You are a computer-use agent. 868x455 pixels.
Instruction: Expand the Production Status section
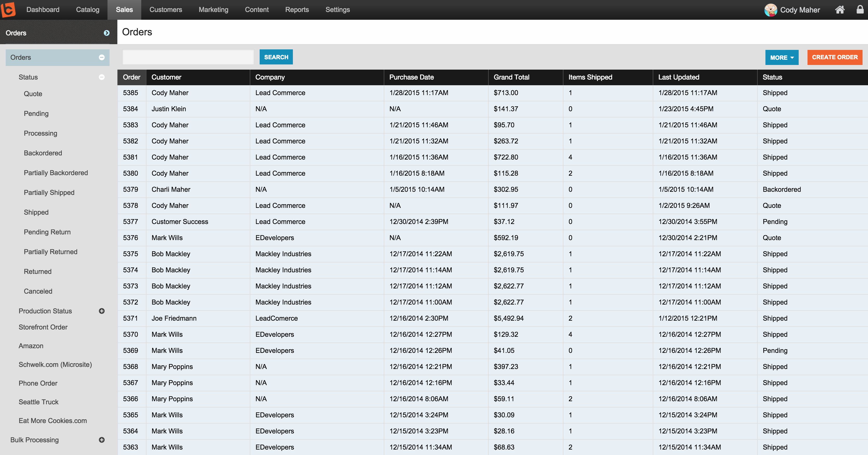(x=102, y=311)
